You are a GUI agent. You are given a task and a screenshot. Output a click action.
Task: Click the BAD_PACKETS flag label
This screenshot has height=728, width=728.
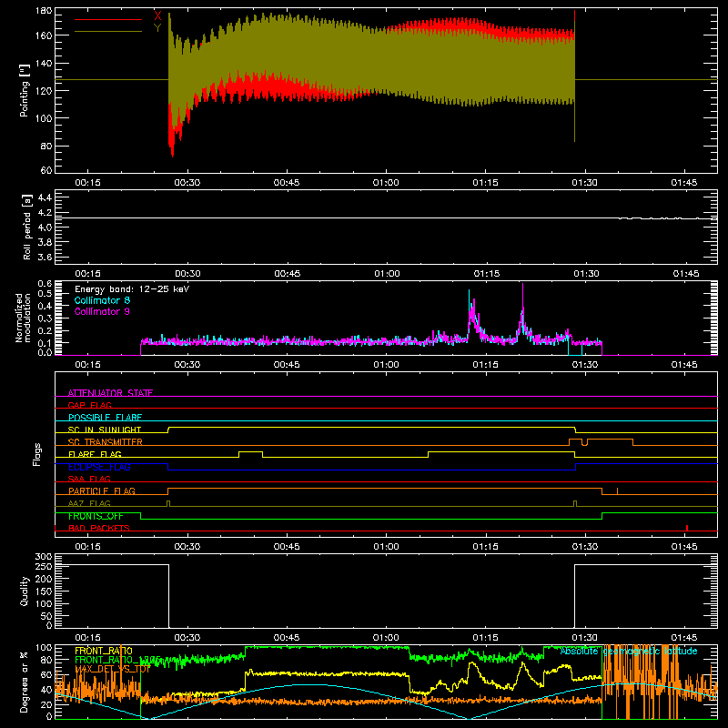[99, 528]
